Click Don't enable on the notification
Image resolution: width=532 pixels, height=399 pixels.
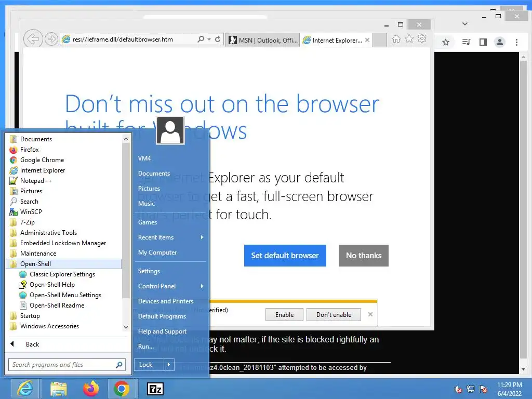(x=334, y=315)
